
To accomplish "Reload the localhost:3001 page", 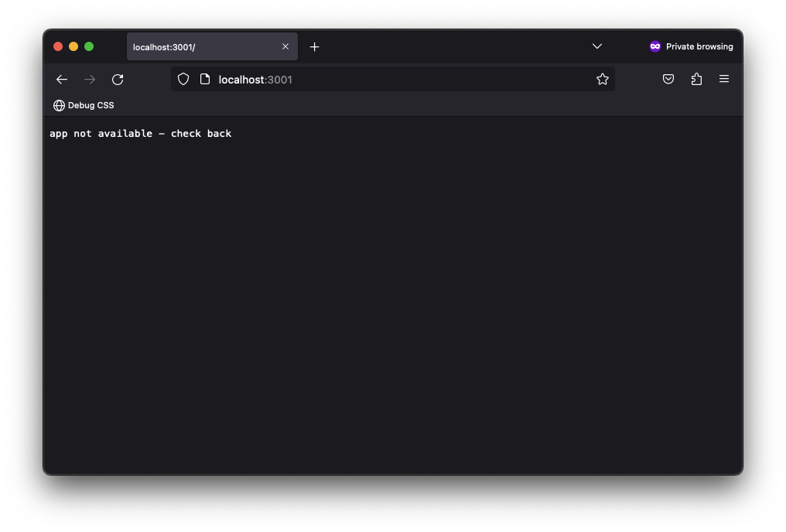I will [118, 80].
